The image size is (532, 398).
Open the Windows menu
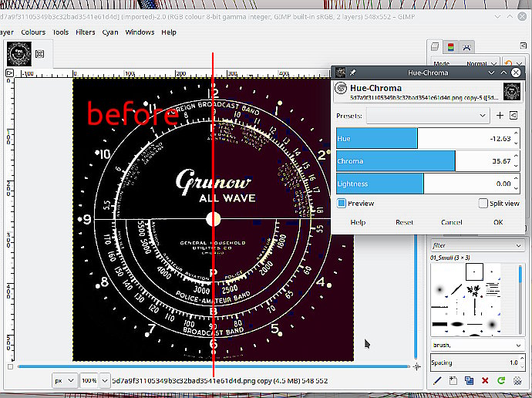click(140, 32)
